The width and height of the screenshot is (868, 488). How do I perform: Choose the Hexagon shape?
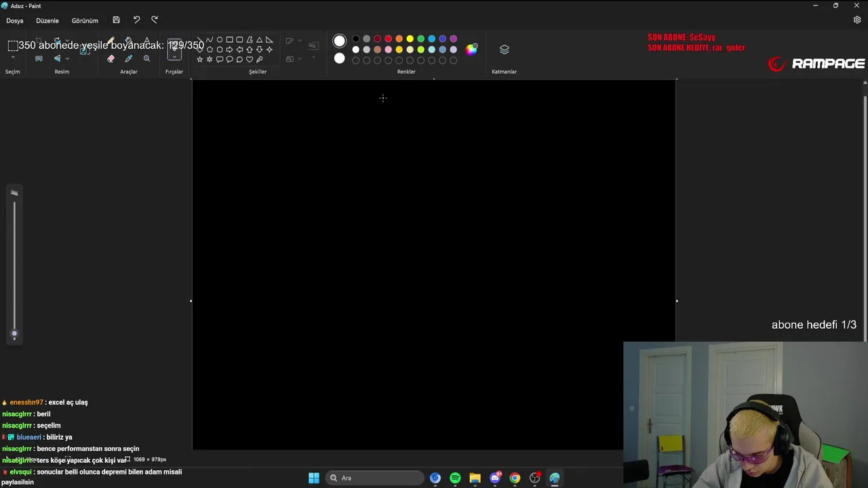[x=220, y=49]
